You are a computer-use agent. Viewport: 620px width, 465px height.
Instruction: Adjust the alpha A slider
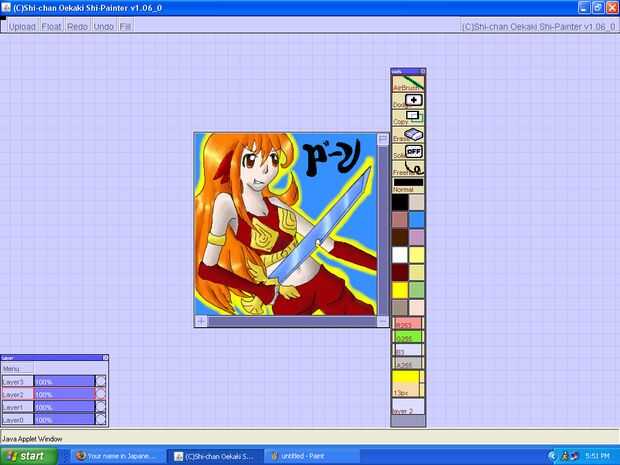pos(408,363)
